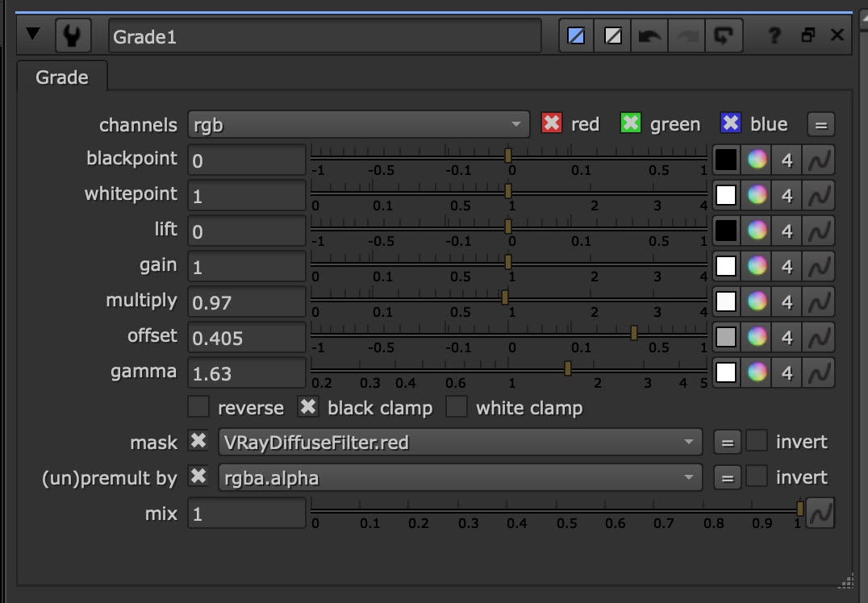Open color wheel picker for gamma
868x603 pixels.
(756, 372)
